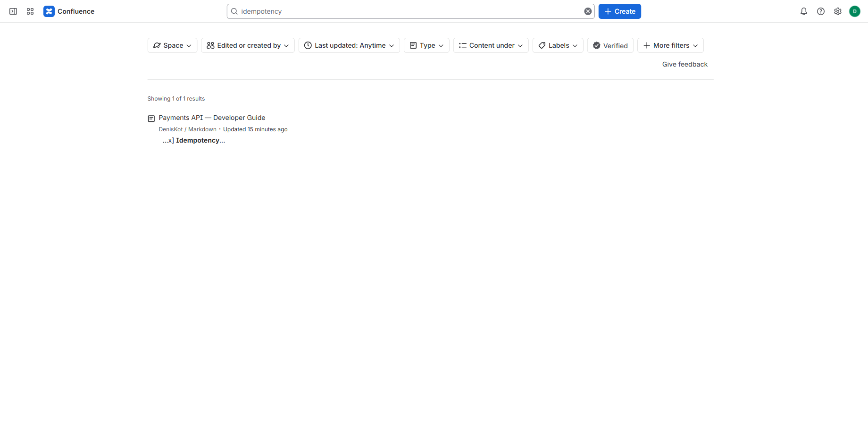Open the settings gear icon

838,11
